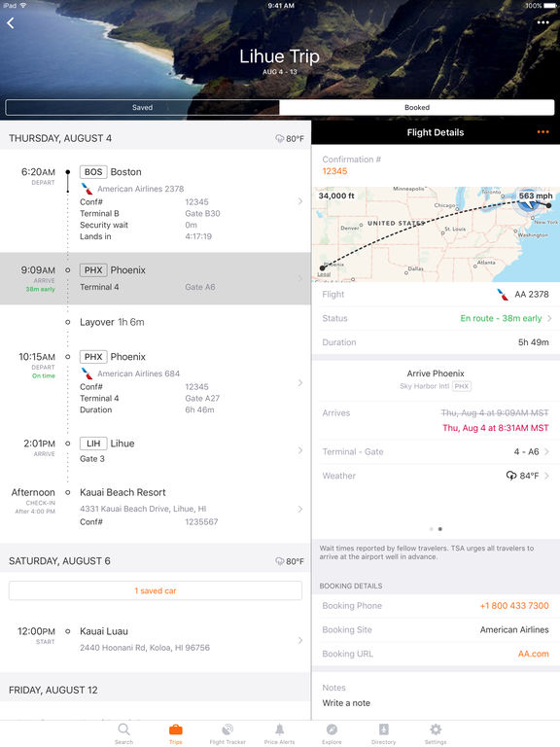Open orange Flight Details more options
This screenshot has width=560, height=747.
pos(542,132)
